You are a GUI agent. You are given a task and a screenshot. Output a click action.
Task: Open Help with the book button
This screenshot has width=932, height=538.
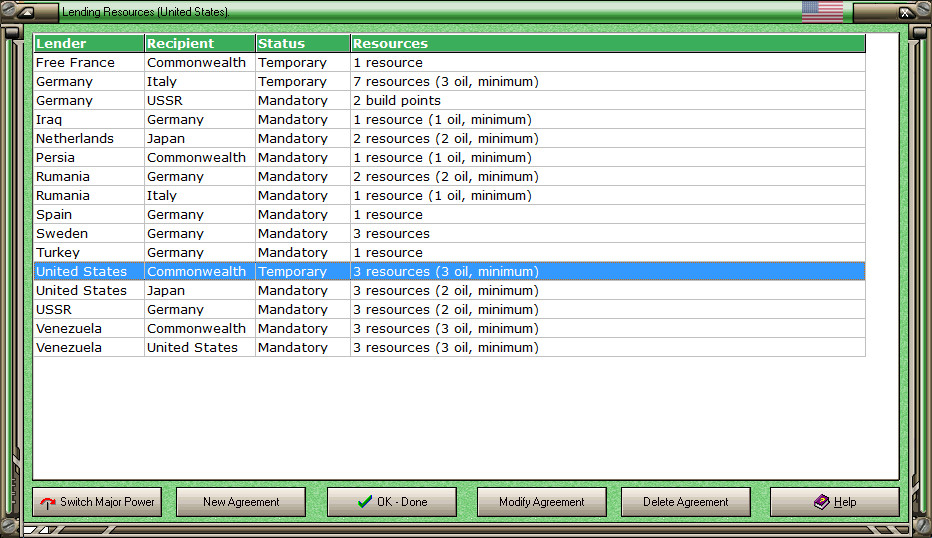coord(835,502)
